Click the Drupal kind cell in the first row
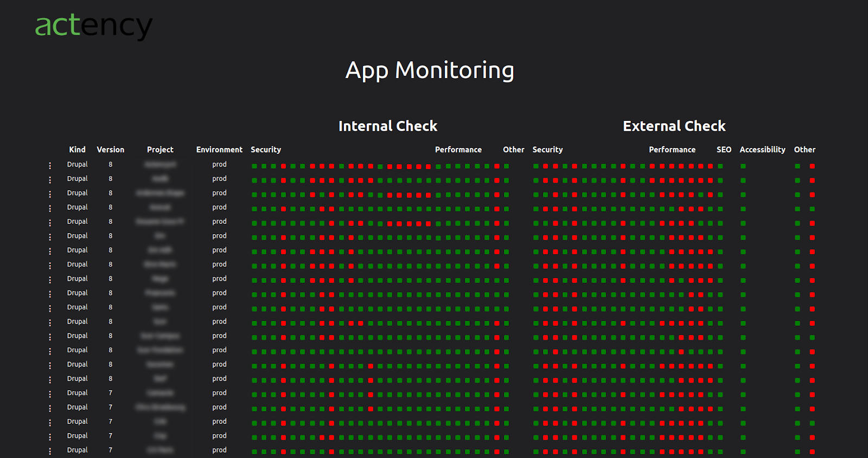 click(77, 164)
